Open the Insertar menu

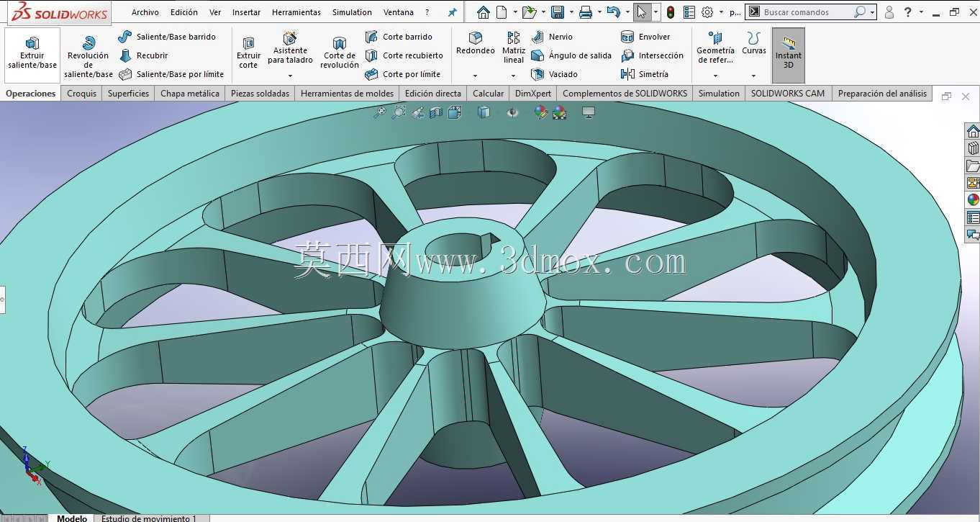coord(246,12)
